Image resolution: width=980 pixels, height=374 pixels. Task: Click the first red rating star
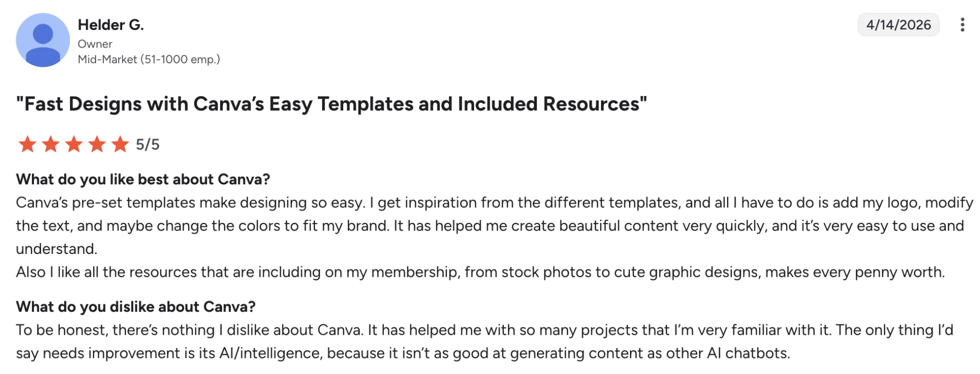[x=26, y=144]
